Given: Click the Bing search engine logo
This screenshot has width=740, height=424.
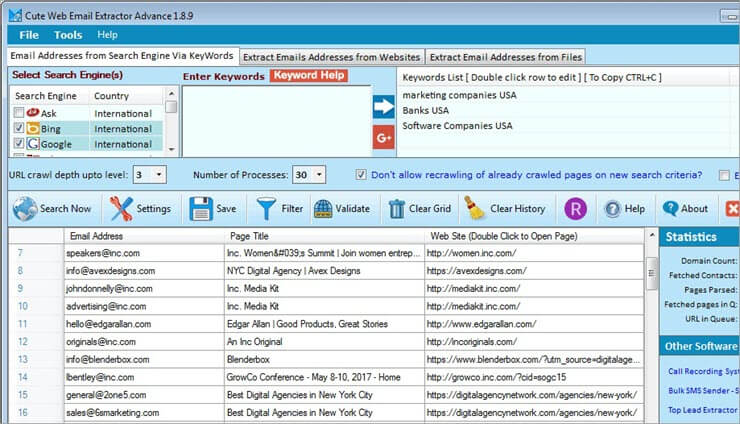Looking at the screenshot, I should 33,128.
